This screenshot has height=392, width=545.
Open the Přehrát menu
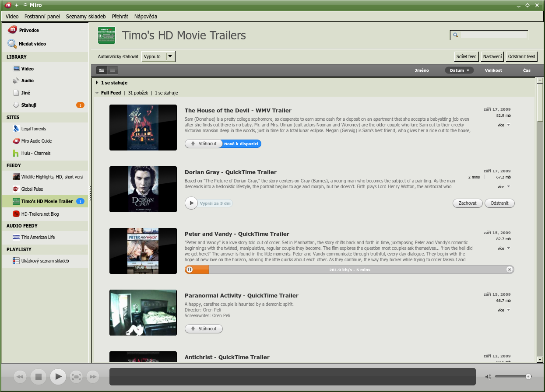[120, 17]
